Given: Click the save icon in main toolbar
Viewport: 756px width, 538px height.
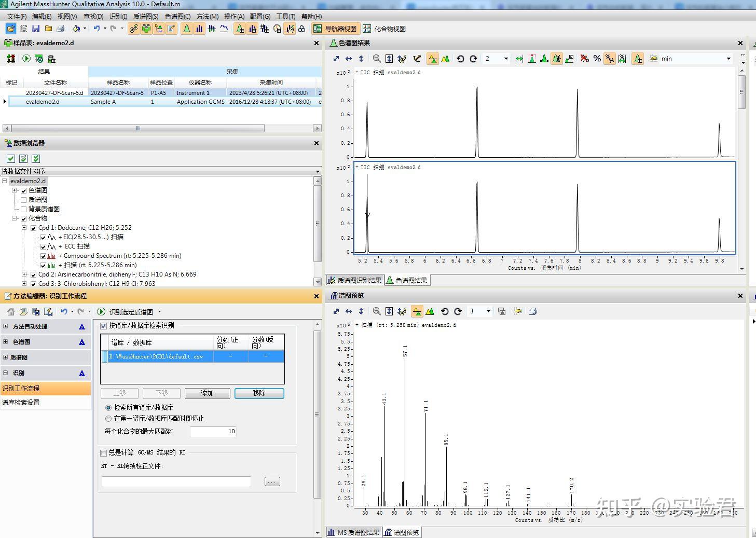Looking at the screenshot, I should (x=36, y=29).
